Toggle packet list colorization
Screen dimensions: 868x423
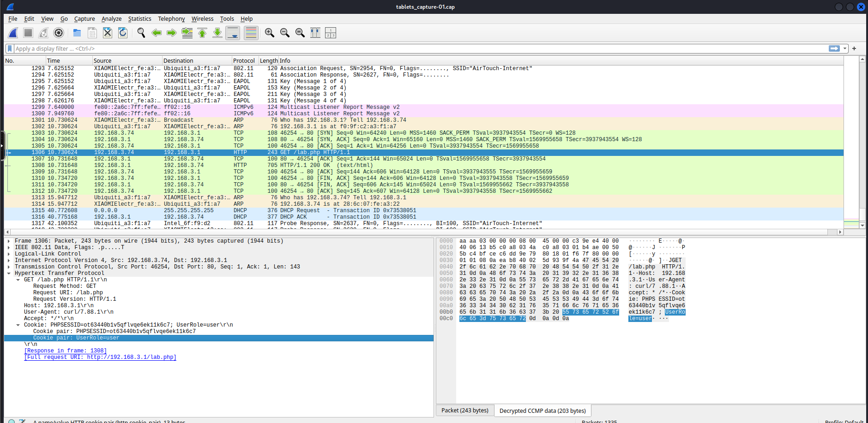pyautogui.click(x=251, y=33)
